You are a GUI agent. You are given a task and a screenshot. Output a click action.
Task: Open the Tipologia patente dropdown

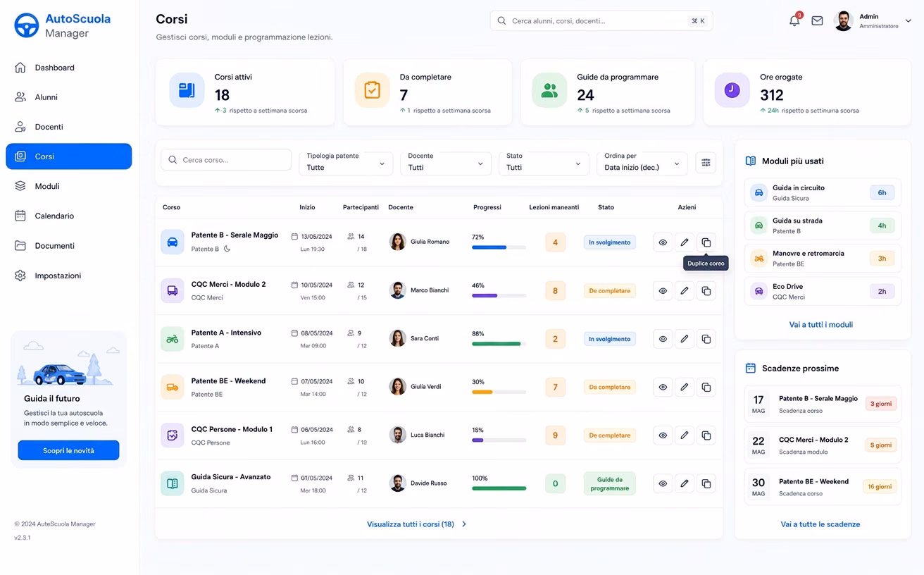(346, 162)
